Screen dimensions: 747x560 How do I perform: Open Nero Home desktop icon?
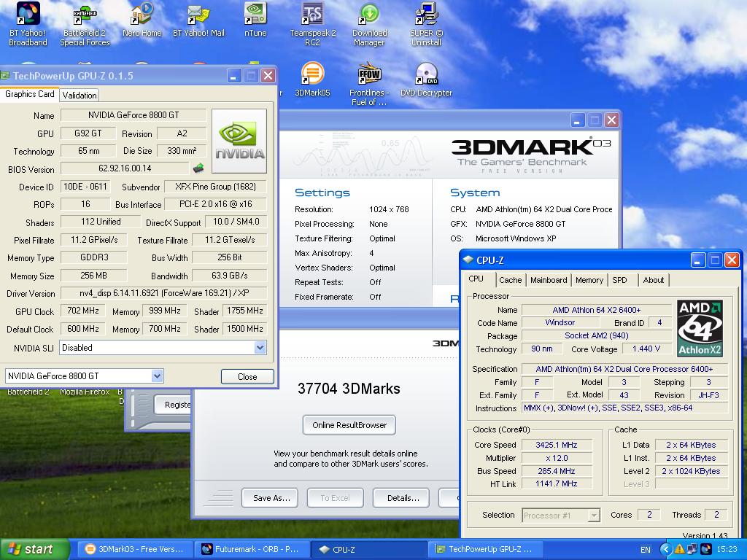[142, 20]
